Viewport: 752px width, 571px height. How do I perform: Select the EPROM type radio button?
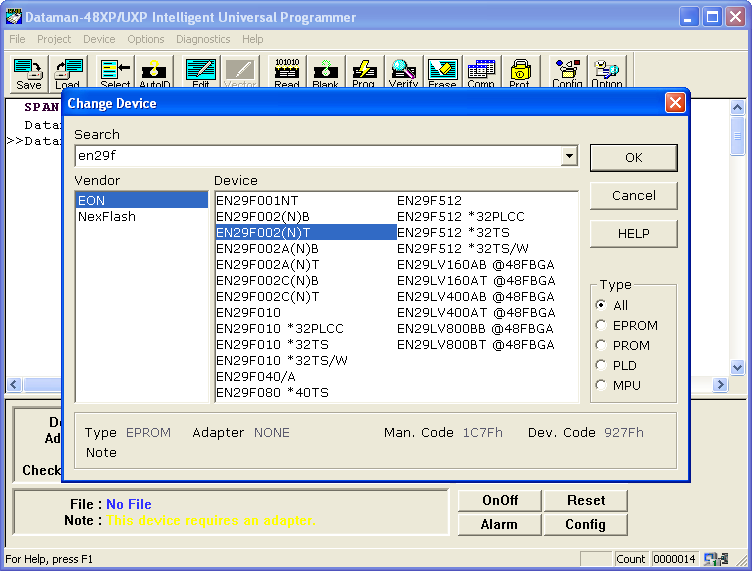pyautogui.click(x=601, y=325)
